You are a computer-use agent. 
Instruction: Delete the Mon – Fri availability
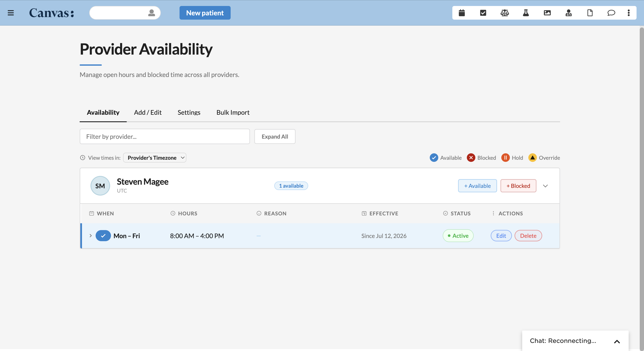528,236
